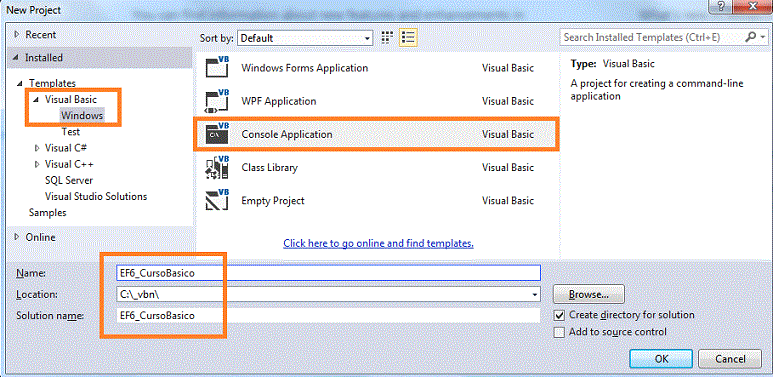Select the Console Application template icon
773x377 pixels.
pos(217,134)
